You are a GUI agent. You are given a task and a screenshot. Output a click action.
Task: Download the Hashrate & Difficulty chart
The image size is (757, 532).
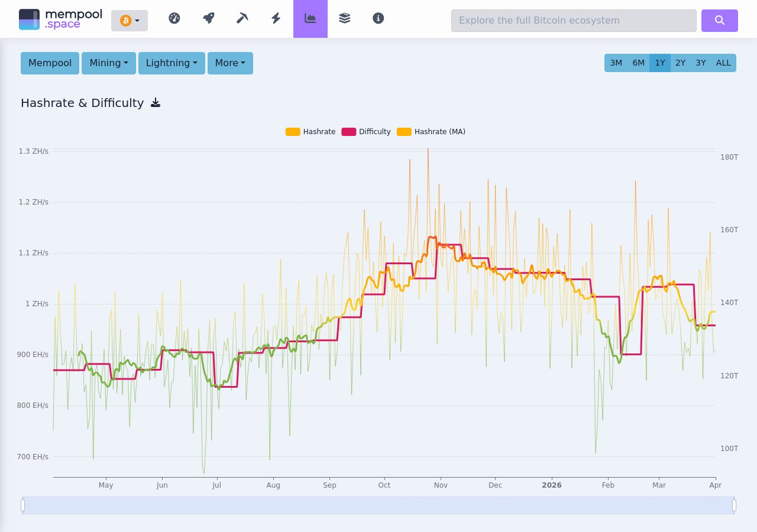(156, 102)
